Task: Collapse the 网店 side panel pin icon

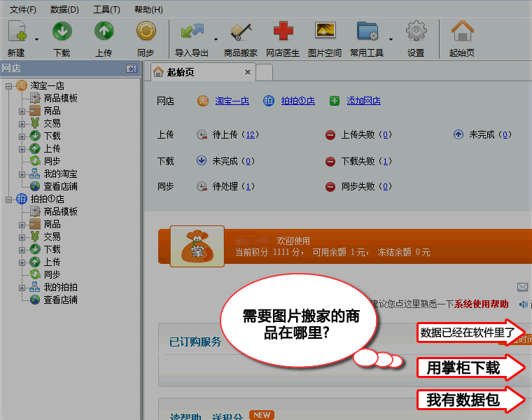Action: [132, 69]
